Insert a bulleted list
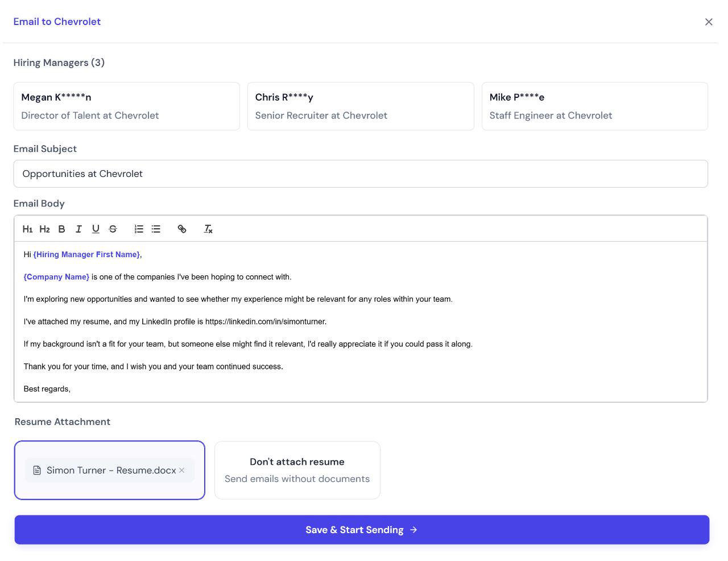This screenshot has width=728, height=561. click(x=156, y=229)
